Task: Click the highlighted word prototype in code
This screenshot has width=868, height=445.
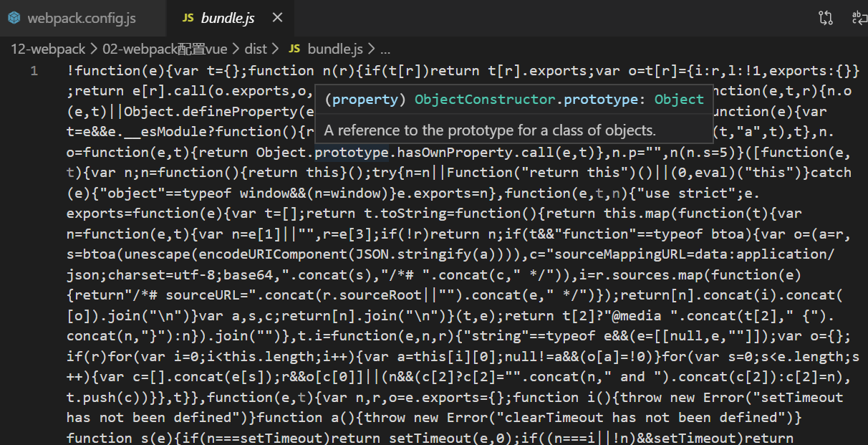Action: tap(351, 153)
